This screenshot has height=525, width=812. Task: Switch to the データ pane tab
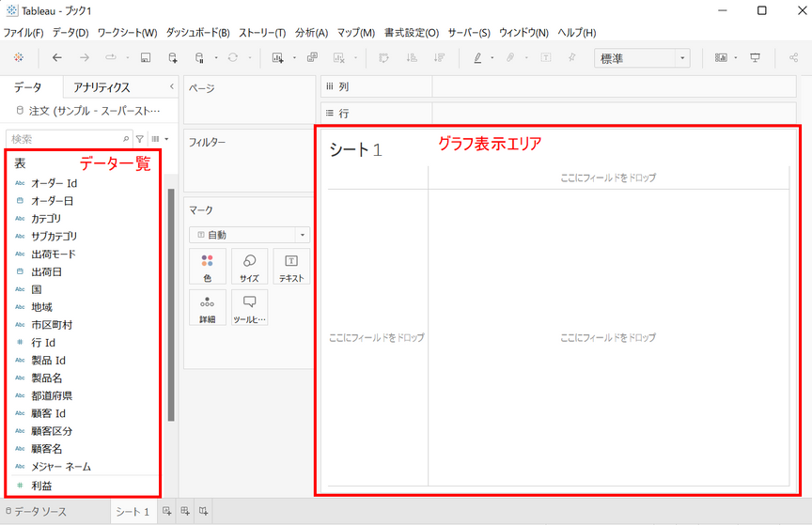pyautogui.click(x=28, y=87)
